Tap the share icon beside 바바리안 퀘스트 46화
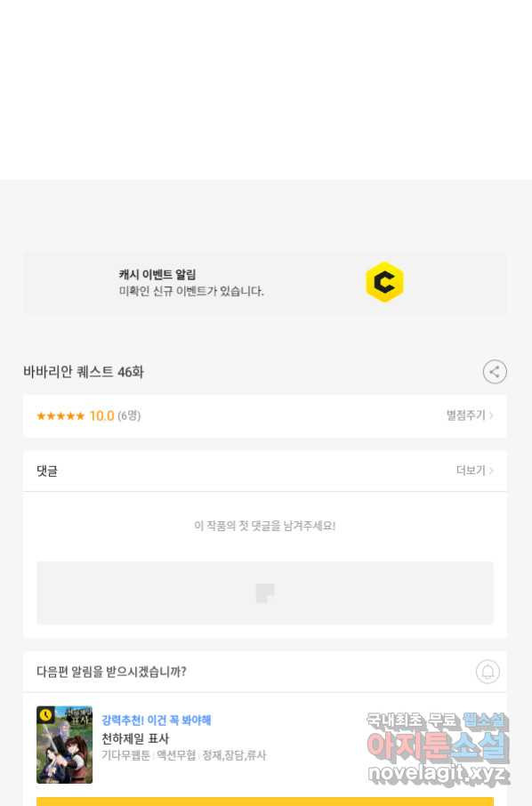 tap(495, 372)
